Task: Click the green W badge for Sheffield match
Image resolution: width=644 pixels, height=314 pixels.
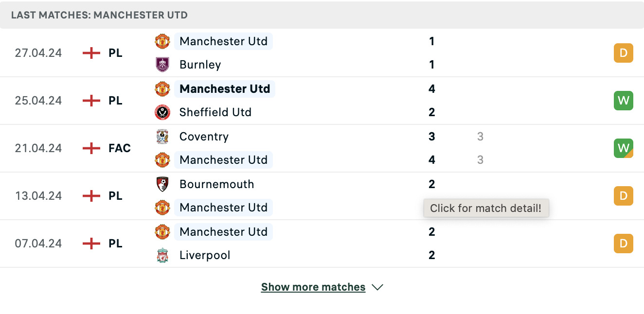Action: (624, 101)
